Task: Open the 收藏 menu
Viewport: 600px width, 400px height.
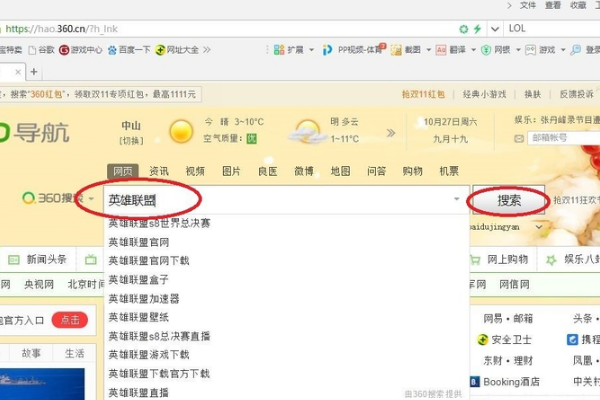Action: (578, 5)
